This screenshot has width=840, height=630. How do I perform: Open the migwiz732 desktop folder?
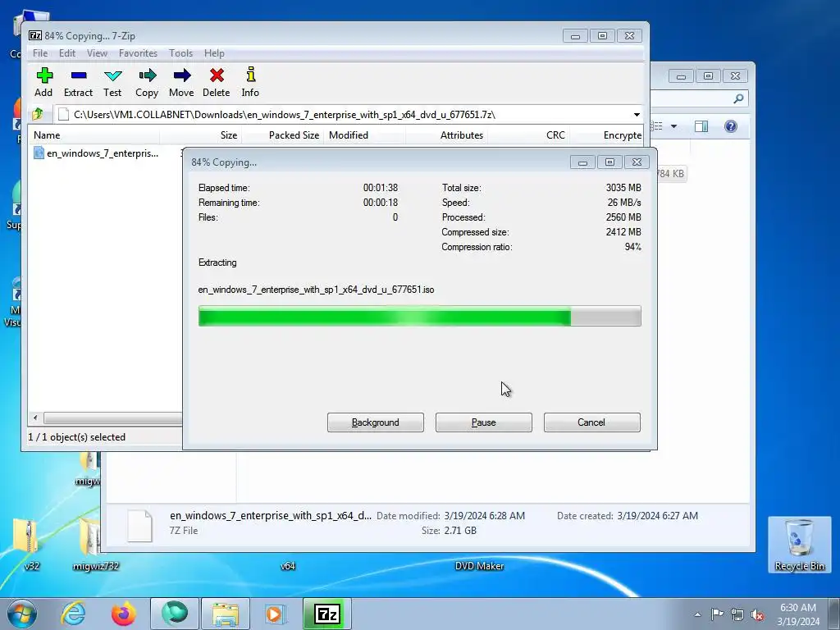95,544
